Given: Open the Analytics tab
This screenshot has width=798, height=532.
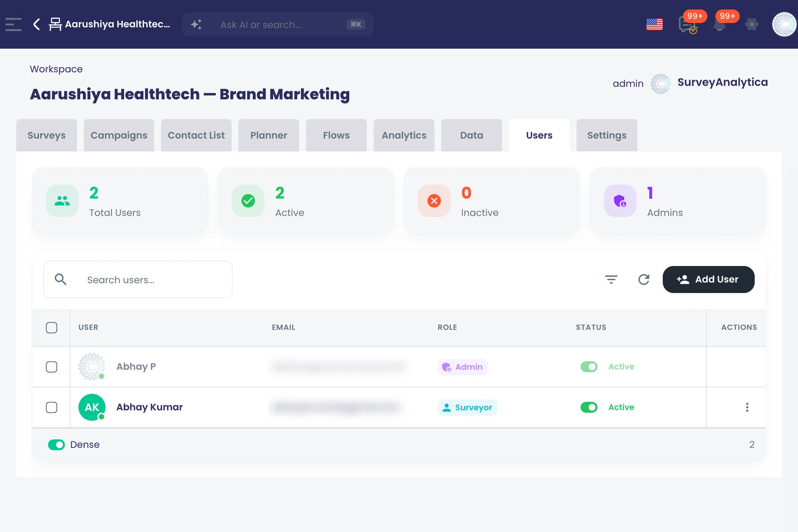Looking at the screenshot, I should pyautogui.click(x=404, y=135).
